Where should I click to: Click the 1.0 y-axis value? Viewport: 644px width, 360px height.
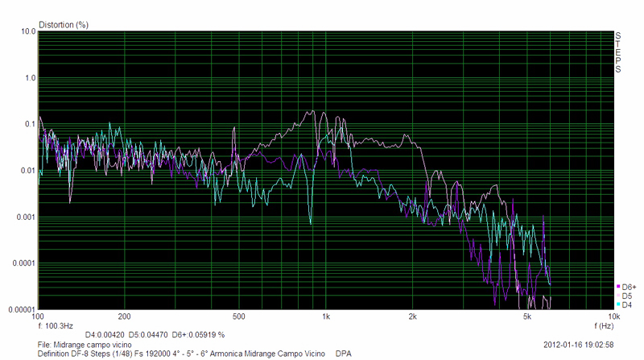(x=31, y=77)
